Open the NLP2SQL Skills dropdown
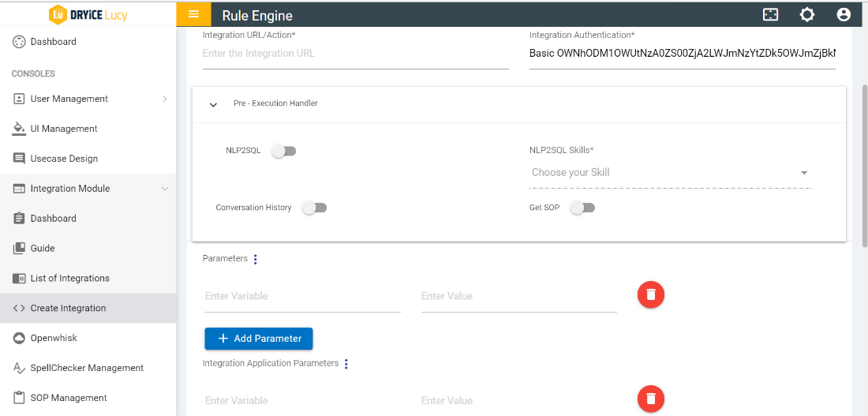 coord(670,173)
